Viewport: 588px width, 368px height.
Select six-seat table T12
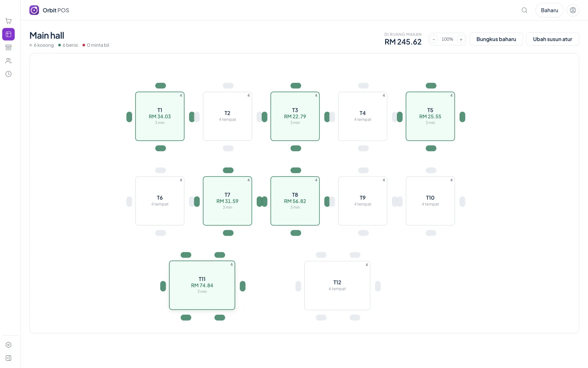coord(337,285)
